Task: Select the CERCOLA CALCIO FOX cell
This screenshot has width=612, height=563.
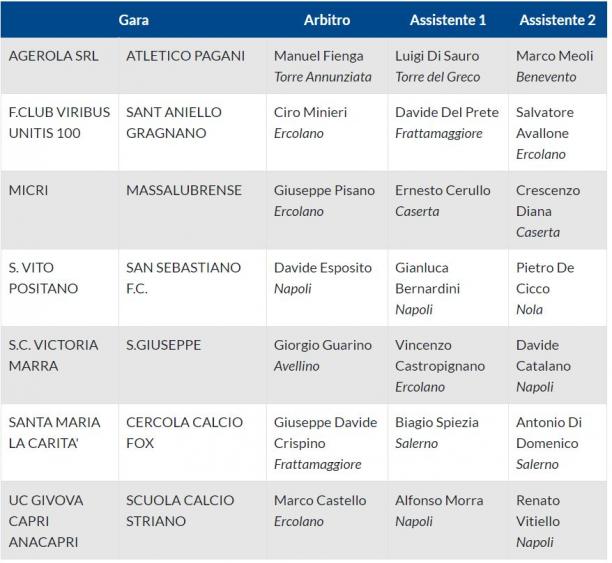Action: coord(192,442)
